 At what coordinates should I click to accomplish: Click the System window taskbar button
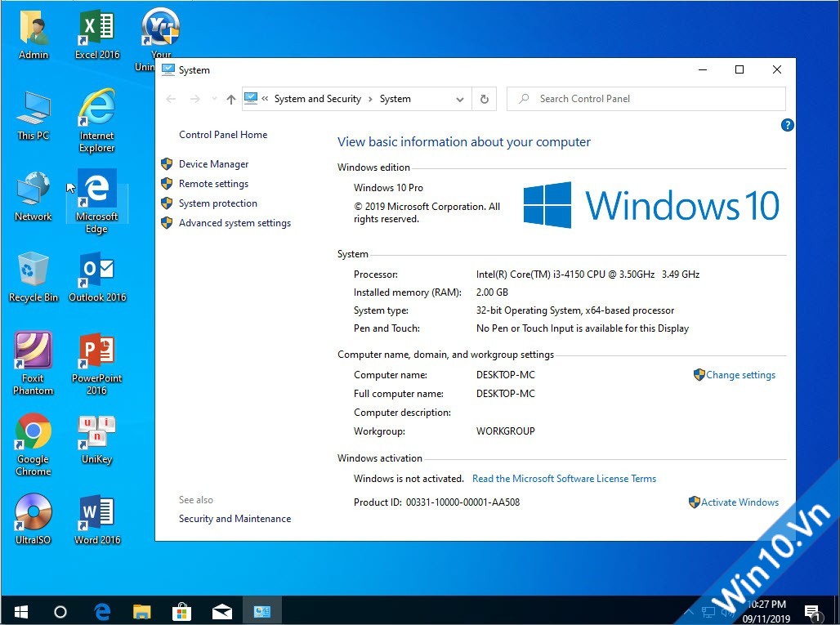pos(262,611)
